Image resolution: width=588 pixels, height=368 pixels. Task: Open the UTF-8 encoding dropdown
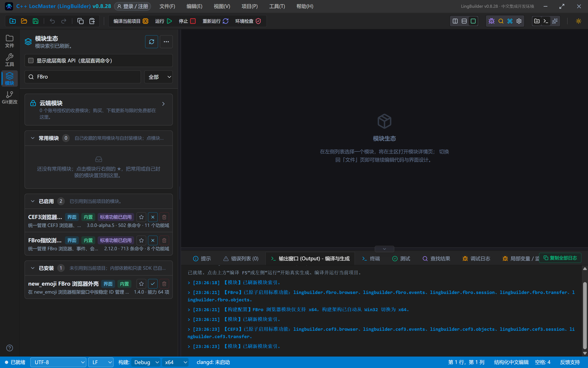click(x=58, y=362)
